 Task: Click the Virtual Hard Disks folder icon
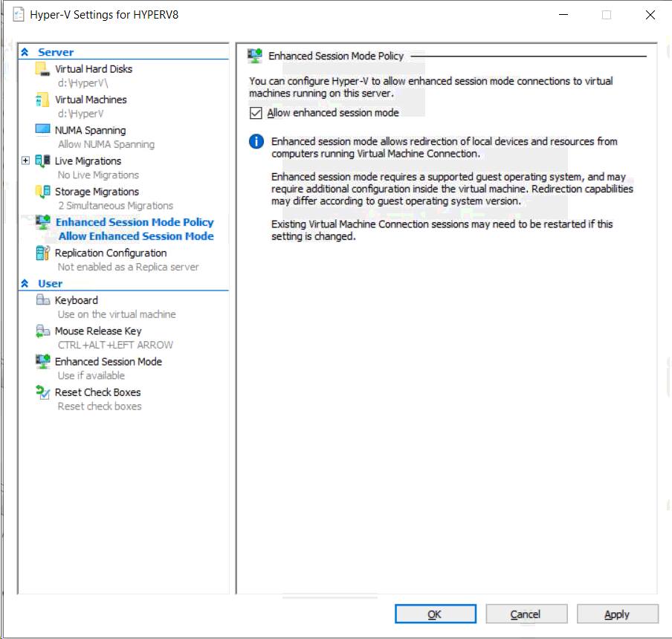[x=42, y=69]
